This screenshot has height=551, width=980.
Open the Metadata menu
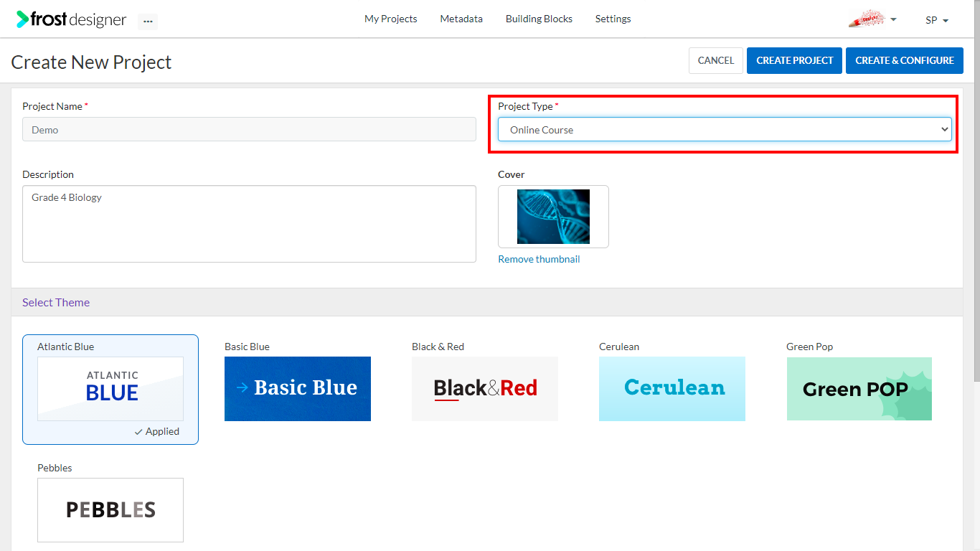point(461,19)
